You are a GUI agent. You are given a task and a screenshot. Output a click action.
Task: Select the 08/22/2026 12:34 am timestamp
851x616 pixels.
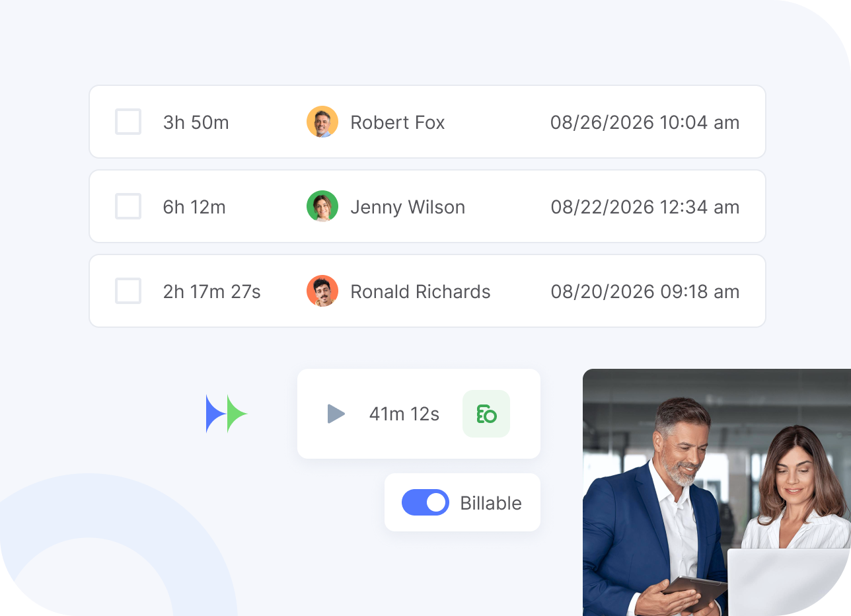pyautogui.click(x=645, y=208)
